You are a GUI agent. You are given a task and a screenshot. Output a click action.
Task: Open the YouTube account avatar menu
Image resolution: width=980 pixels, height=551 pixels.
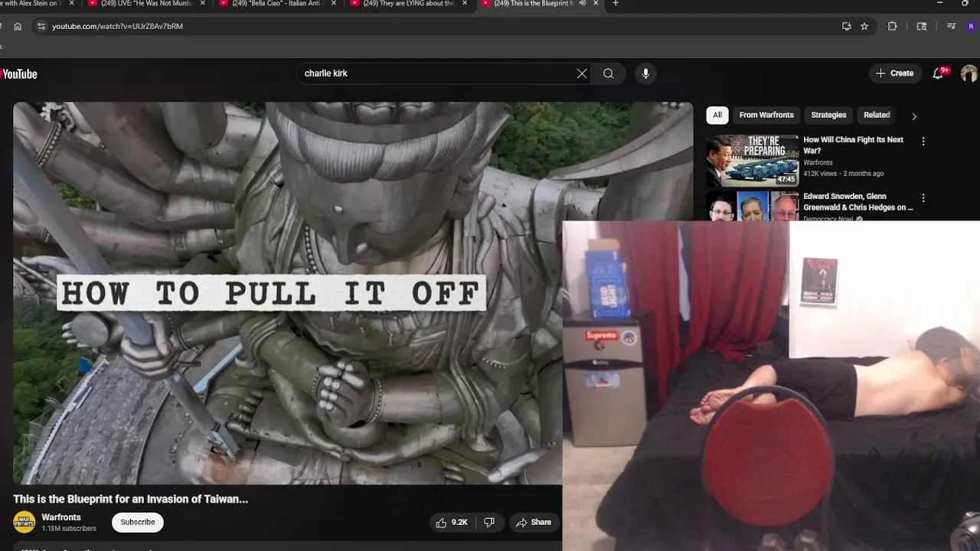pos(969,73)
